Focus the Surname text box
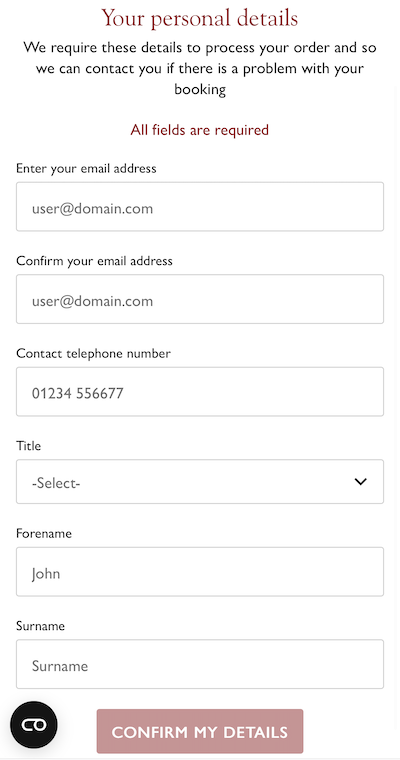 pyautogui.click(x=200, y=665)
